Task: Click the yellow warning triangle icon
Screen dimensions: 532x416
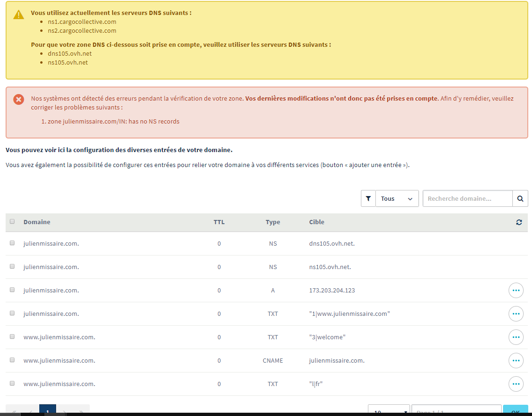Action: [x=18, y=15]
